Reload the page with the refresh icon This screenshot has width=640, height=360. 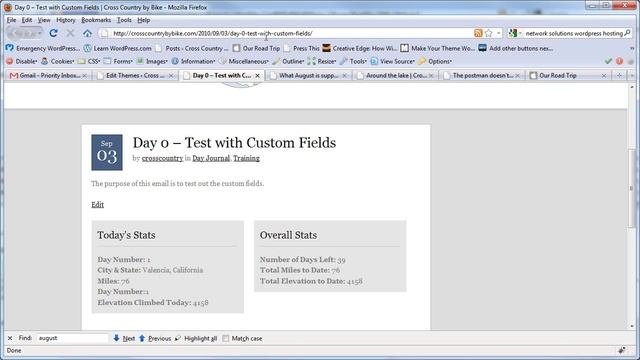pos(53,33)
